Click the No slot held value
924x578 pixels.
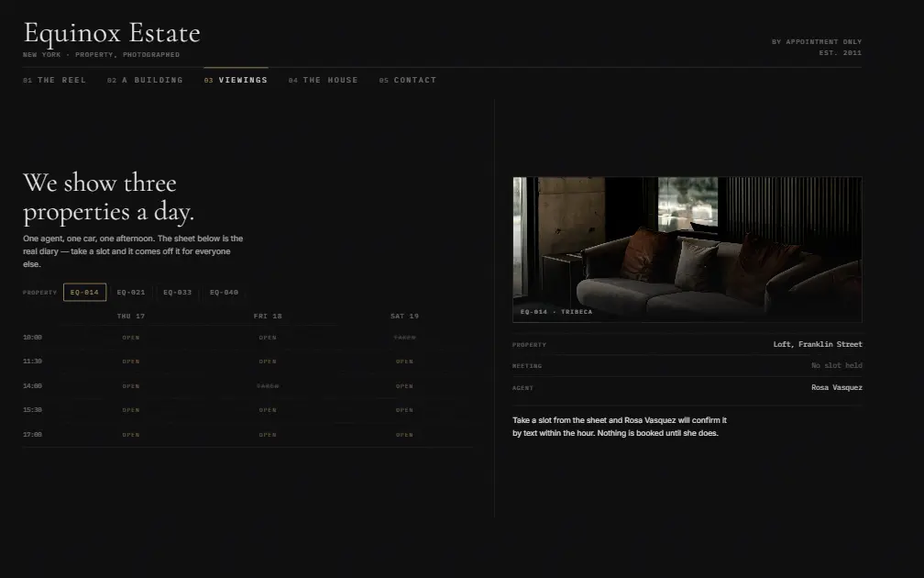[x=837, y=366]
